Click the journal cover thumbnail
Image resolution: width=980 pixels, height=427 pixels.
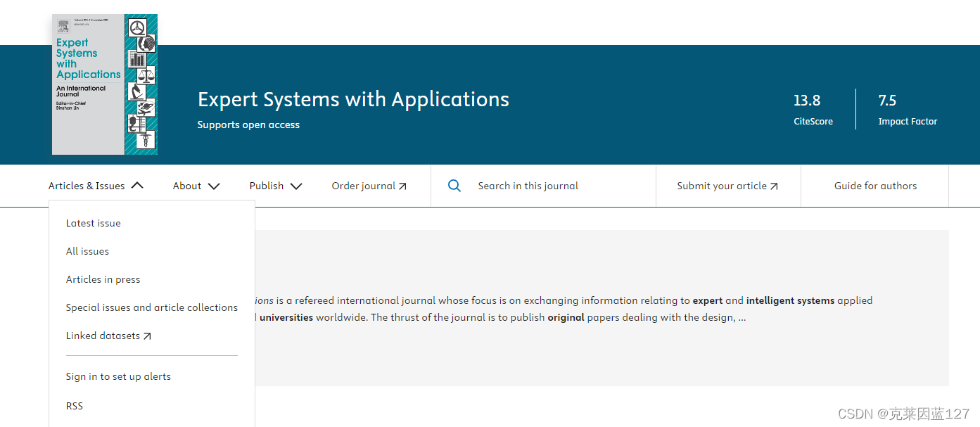click(105, 84)
